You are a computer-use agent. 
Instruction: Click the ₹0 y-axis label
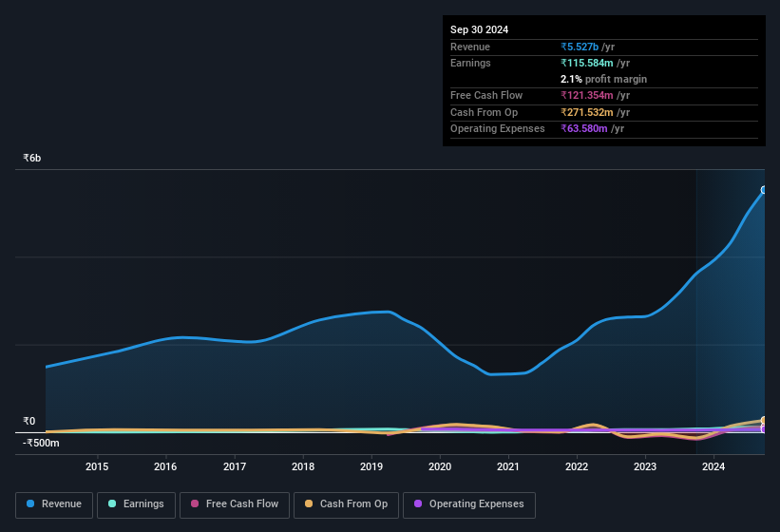pos(29,421)
